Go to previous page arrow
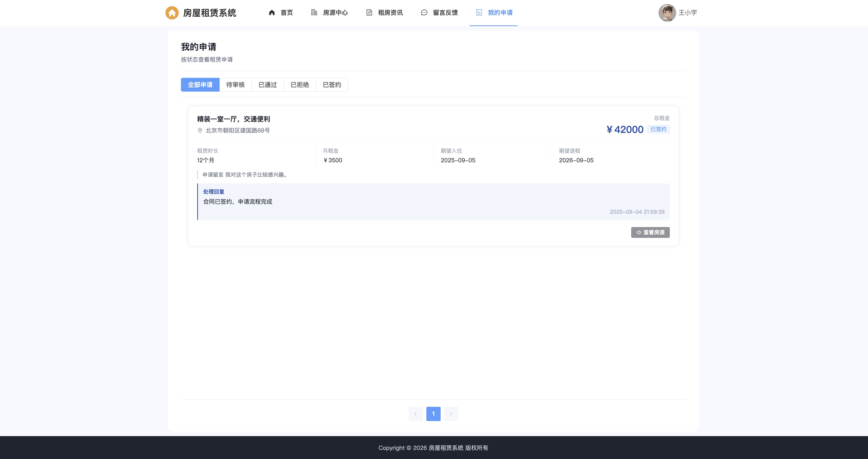The height and width of the screenshot is (459, 868). pyautogui.click(x=416, y=414)
